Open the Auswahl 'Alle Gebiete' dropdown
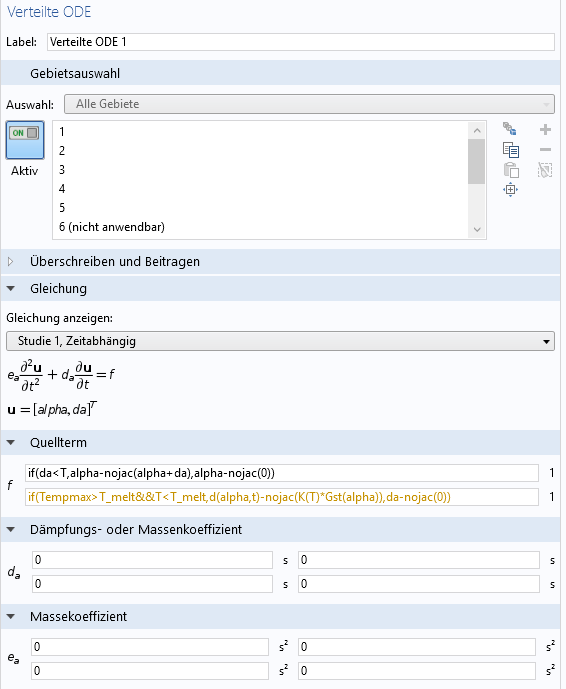The height and width of the screenshot is (689, 566). pos(309,104)
